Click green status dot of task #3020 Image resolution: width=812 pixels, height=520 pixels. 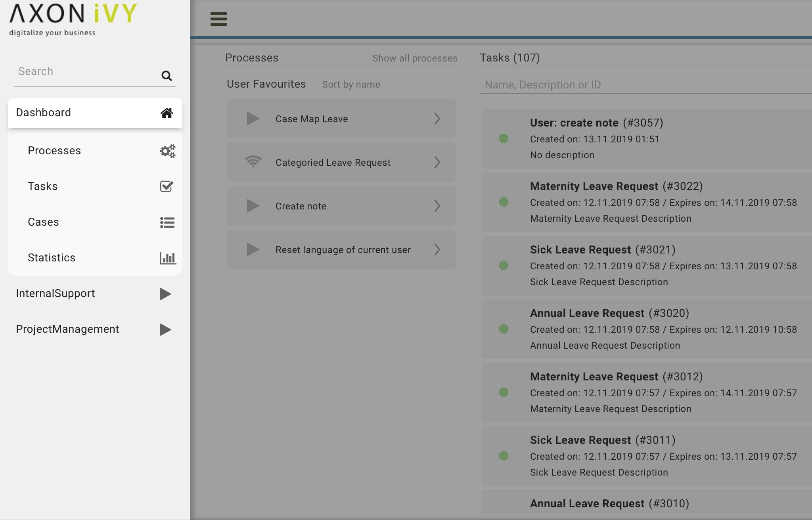pos(504,329)
